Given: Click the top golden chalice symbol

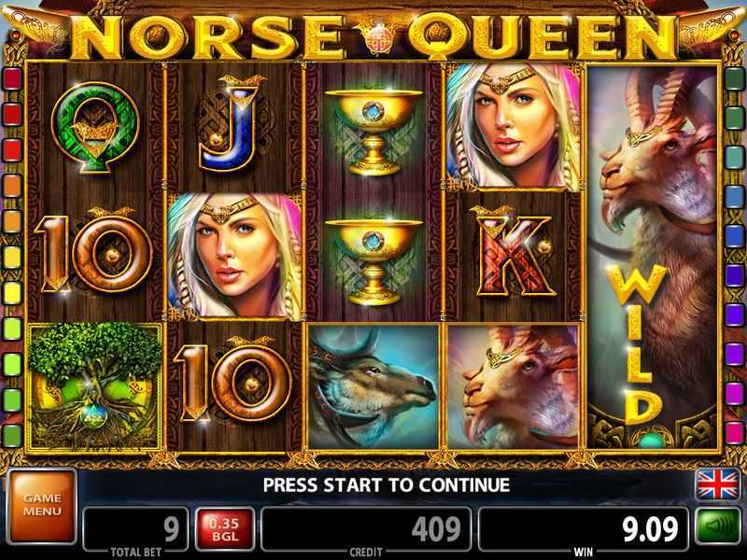Looking at the screenshot, I should coord(373,131).
